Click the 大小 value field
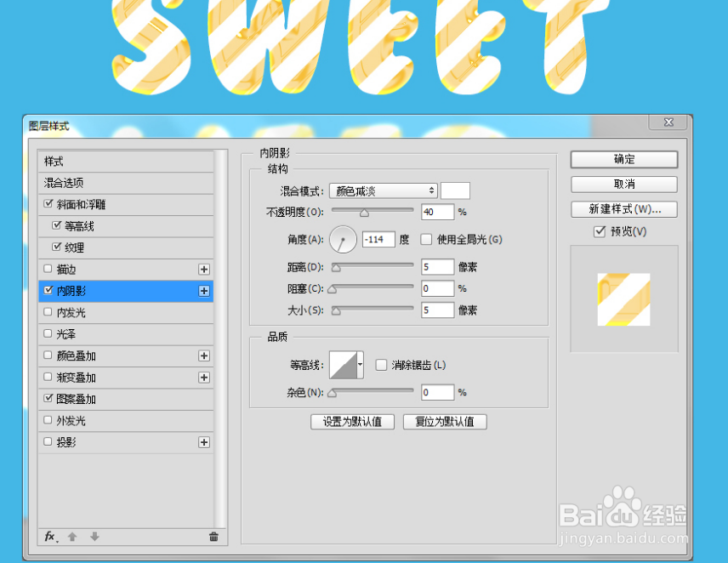This screenshot has width=728, height=563. [437, 310]
